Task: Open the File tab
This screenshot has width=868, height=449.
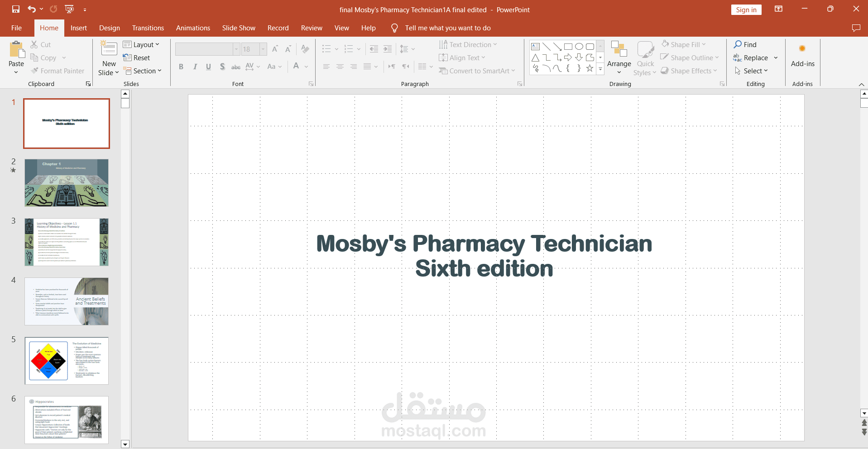Action: [x=17, y=28]
